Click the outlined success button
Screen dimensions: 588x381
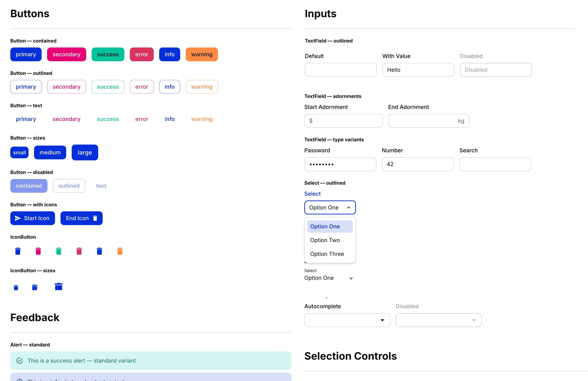[x=108, y=87]
